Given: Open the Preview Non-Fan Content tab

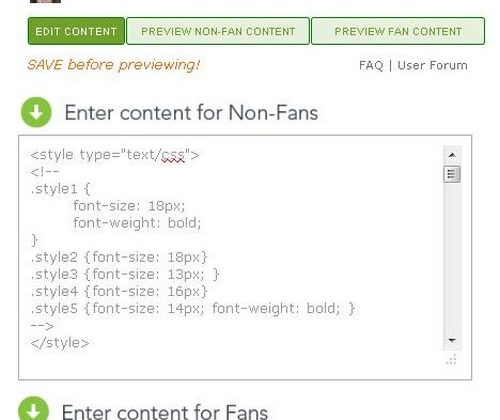Looking at the screenshot, I should click(x=218, y=31).
